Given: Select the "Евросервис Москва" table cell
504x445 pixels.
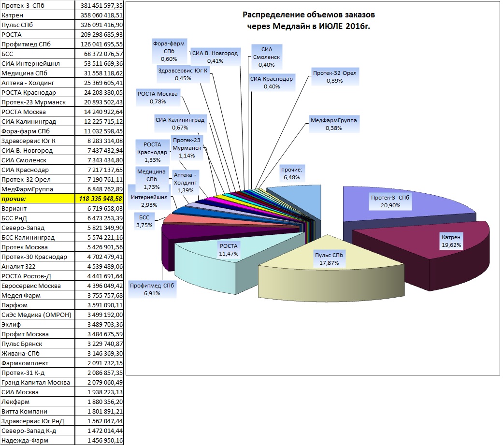Looking at the screenshot, I should click(38, 286).
